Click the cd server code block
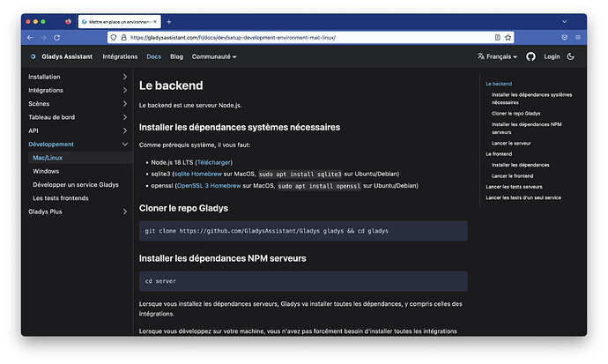The width and height of the screenshot is (608, 364). (303, 281)
